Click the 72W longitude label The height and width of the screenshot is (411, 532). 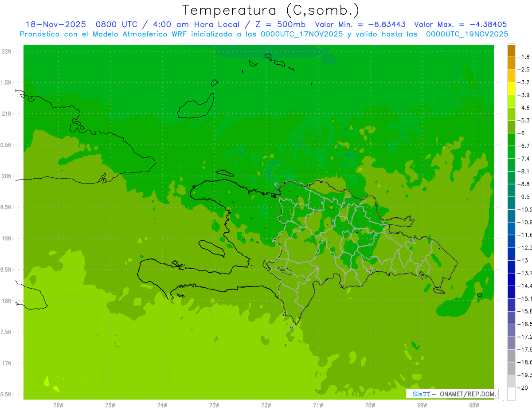click(x=266, y=405)
